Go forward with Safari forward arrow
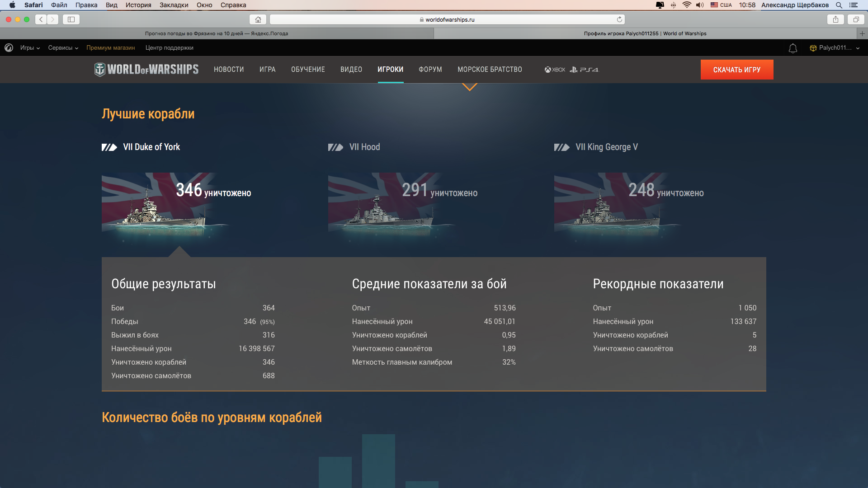The height and width of the screenshot is (488, 868). (x=53, y=19)
